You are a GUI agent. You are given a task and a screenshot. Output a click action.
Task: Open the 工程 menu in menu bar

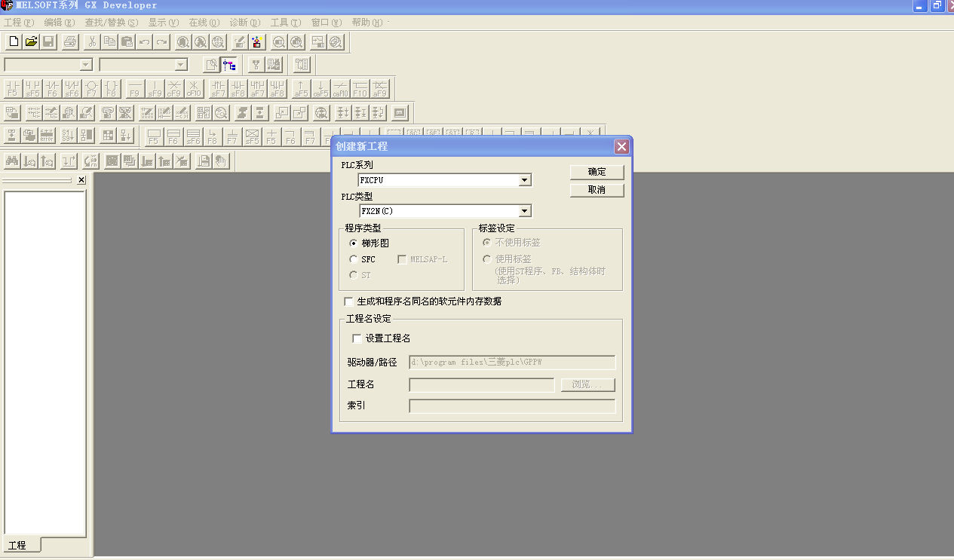pos(19,23)
